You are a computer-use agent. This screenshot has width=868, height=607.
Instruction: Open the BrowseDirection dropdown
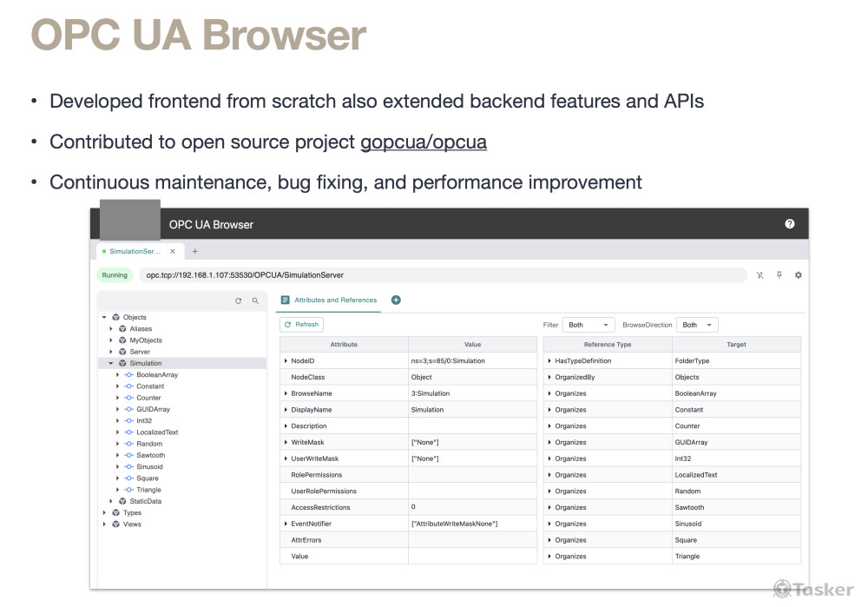click(697, 325)
